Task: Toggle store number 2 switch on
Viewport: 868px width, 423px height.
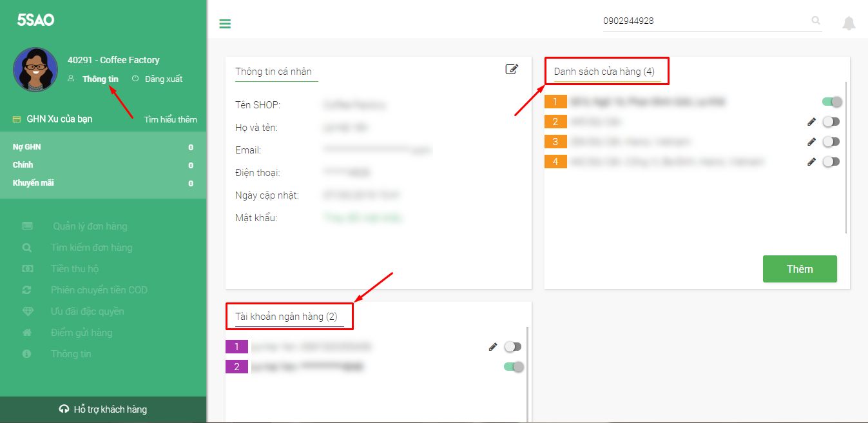Action: point(831,121)
